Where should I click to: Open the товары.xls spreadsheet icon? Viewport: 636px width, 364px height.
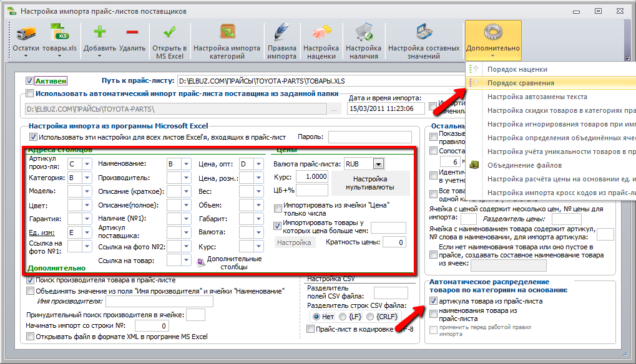pyautogui.click(x=60, y=32)
